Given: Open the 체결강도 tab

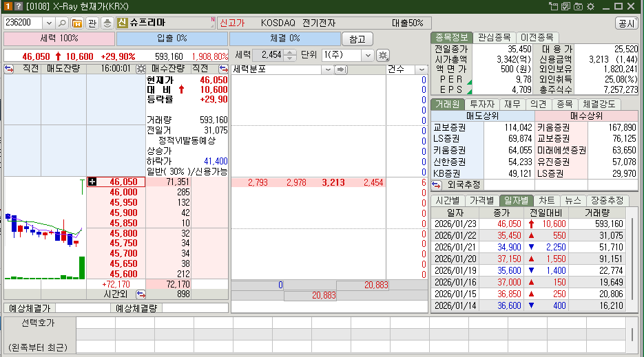Looking at the screenshot, I should tap(599, 105).
